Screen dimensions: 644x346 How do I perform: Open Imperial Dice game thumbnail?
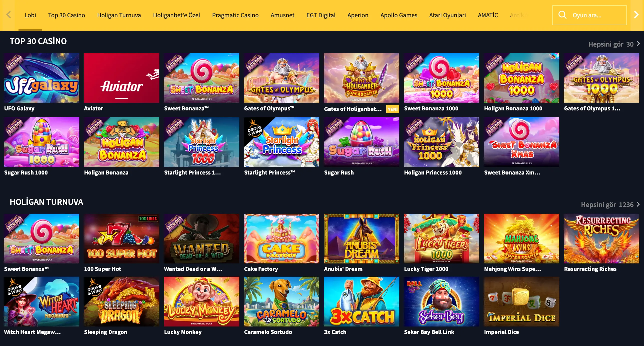(x=521, y=301)
